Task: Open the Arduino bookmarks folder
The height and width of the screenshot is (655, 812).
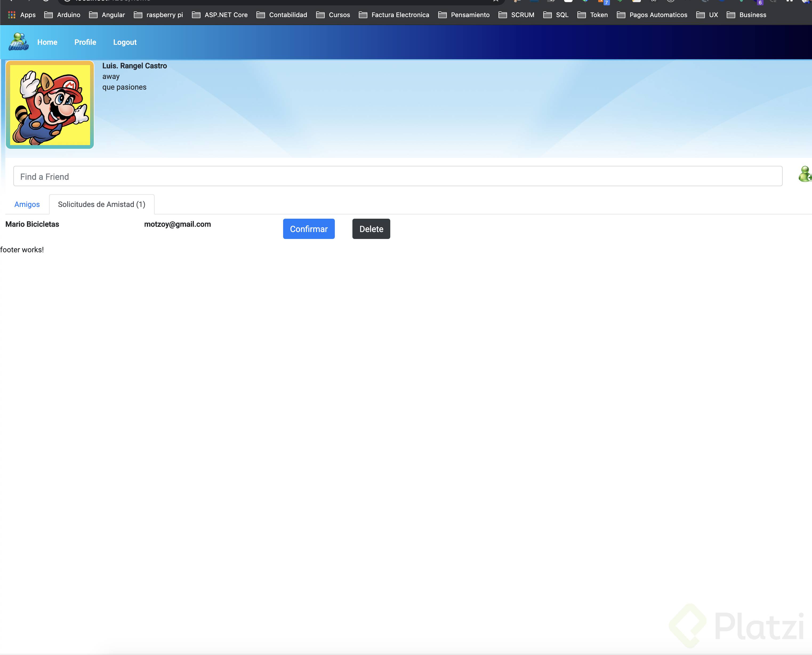Action: 68,15
